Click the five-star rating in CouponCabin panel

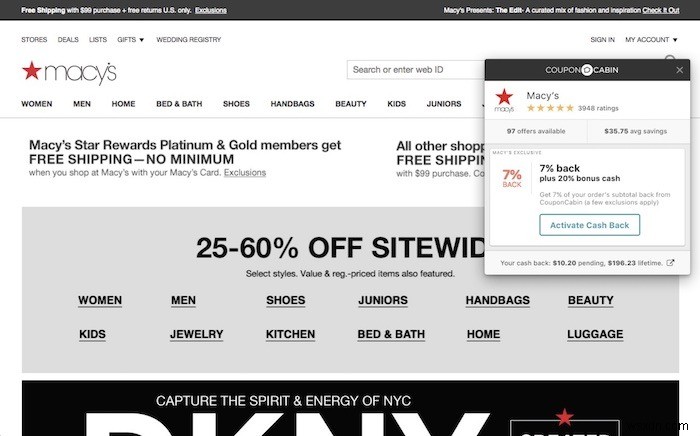pos(550,108)
